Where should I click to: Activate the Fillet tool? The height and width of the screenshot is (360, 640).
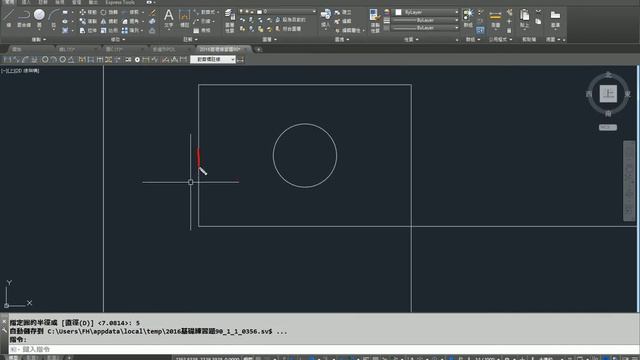130,21
